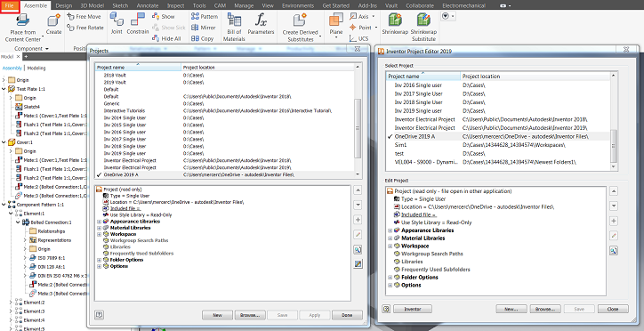Screen dimensions: 644x331
Task: Click move-up arrow in Projects dialog
Action: 358,190
